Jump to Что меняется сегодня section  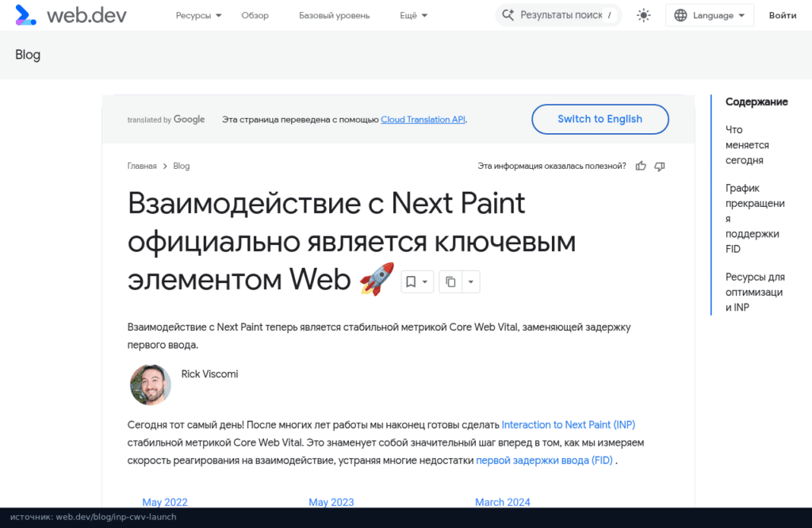tap(747, 145)
